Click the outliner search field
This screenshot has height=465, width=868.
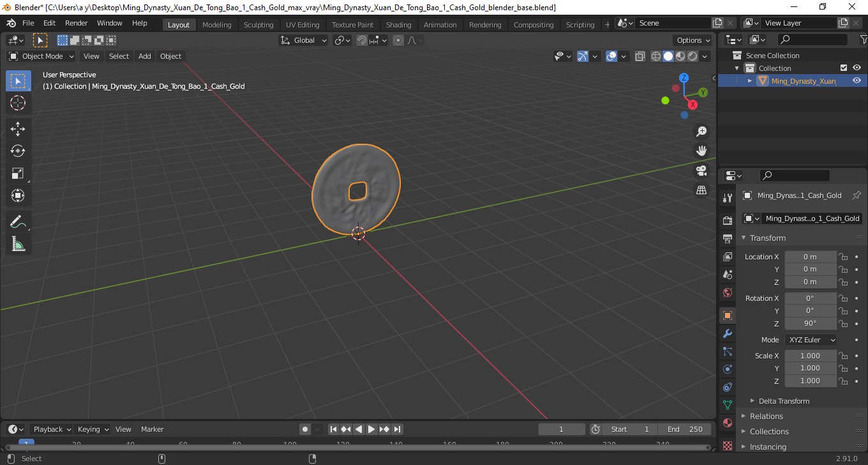pos(812,40)
